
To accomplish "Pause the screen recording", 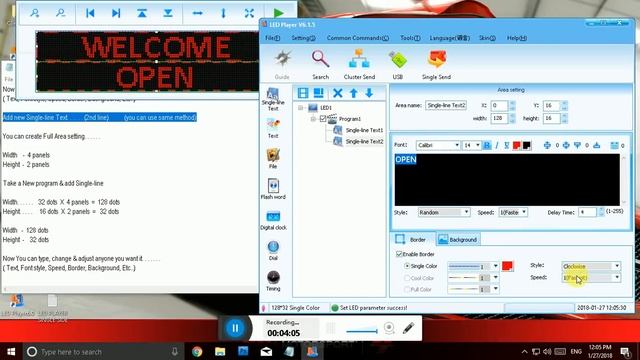I will pyautogui.click(x=235, y=328).
